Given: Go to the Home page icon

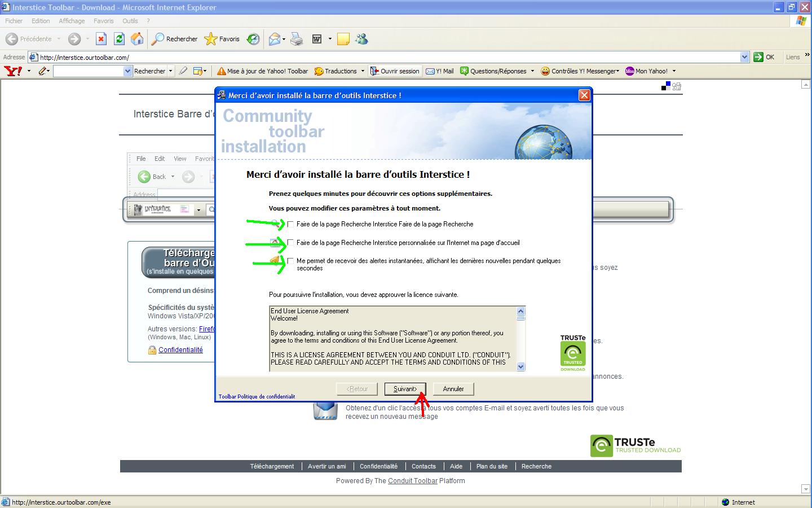Looking at the screenshot, I should click(137, 39).
